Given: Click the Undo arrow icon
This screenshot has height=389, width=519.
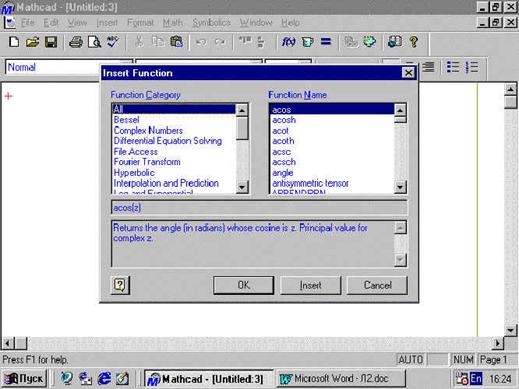Looking at the screenshot, I should 201,42.
